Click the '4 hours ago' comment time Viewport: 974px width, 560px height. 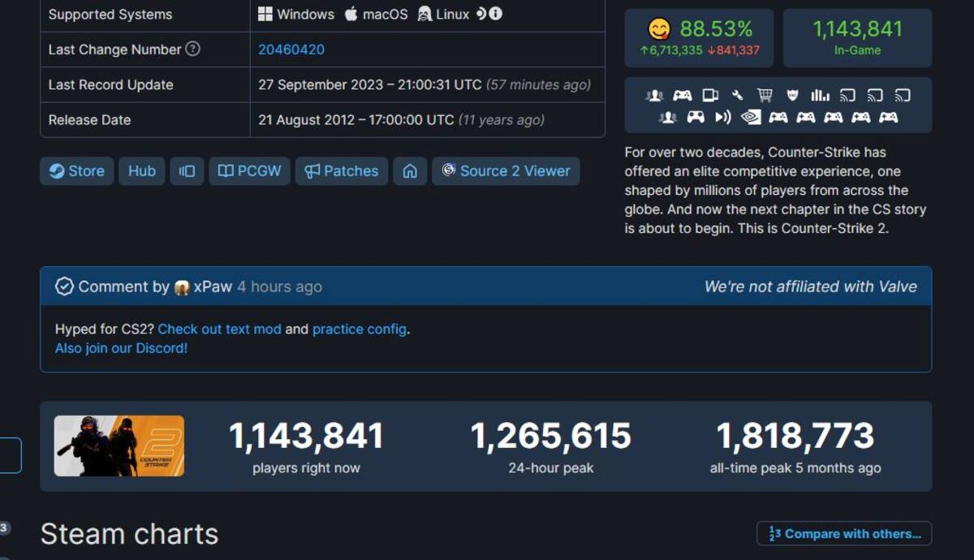(x=279, y=286)
